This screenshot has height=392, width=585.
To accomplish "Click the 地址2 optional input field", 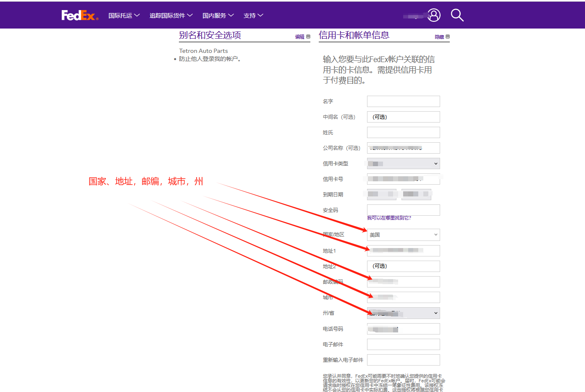I will click(403, 266).
